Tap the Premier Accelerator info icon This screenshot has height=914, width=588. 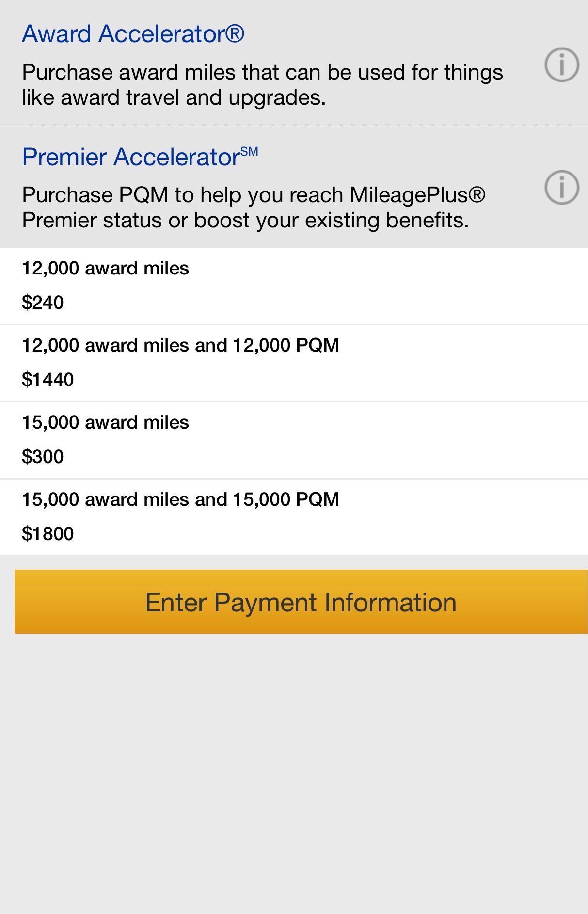[562, 187]
